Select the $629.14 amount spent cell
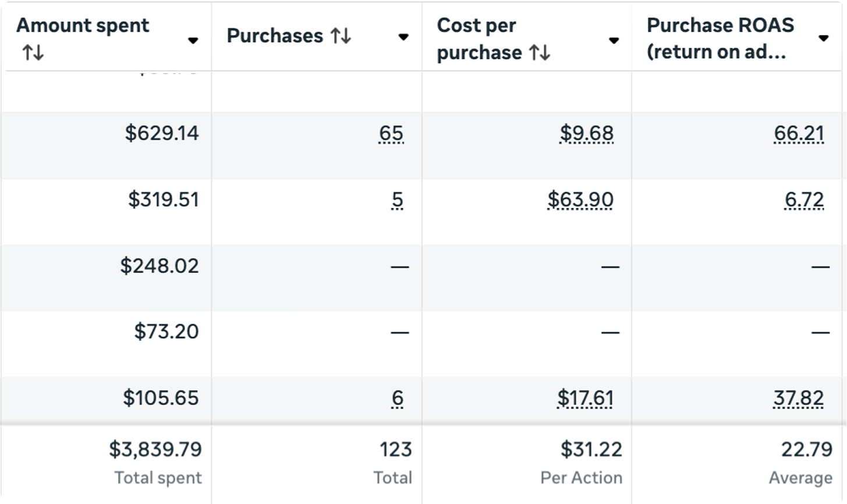 click(x=162, y=133)
